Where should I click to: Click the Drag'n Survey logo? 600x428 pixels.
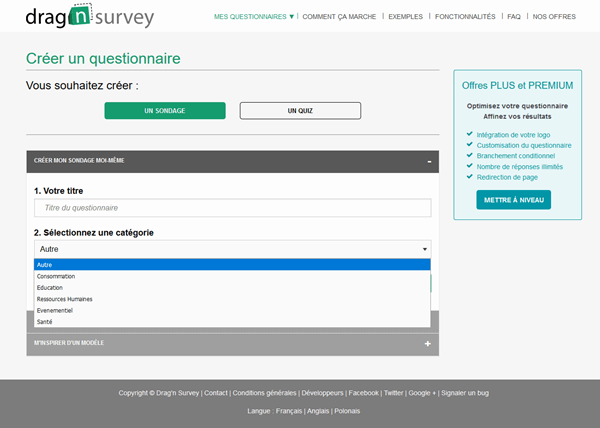coord(90,16)
